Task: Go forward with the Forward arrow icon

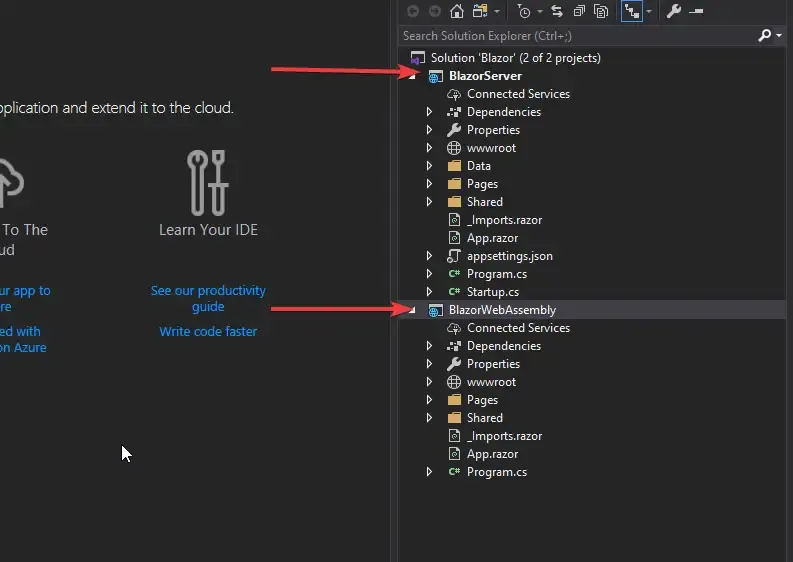Action: pyautogui.click(x=434, y=11)
